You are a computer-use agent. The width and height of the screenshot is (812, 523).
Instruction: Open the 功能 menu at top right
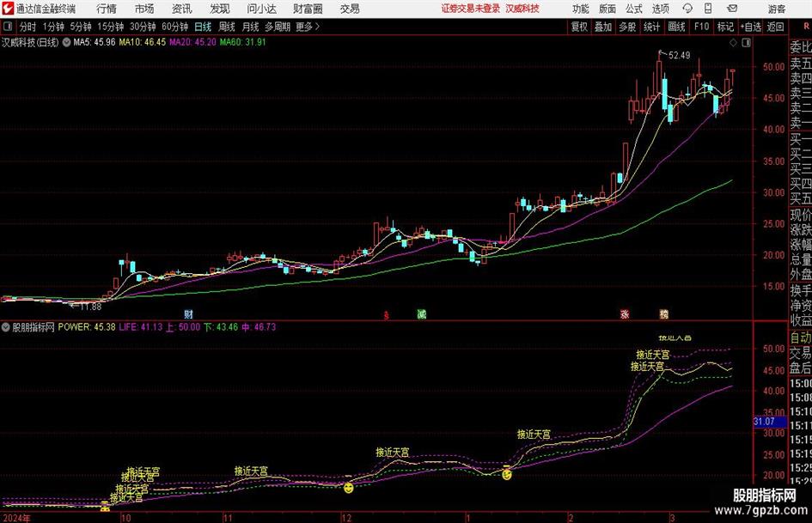point(581,9)
